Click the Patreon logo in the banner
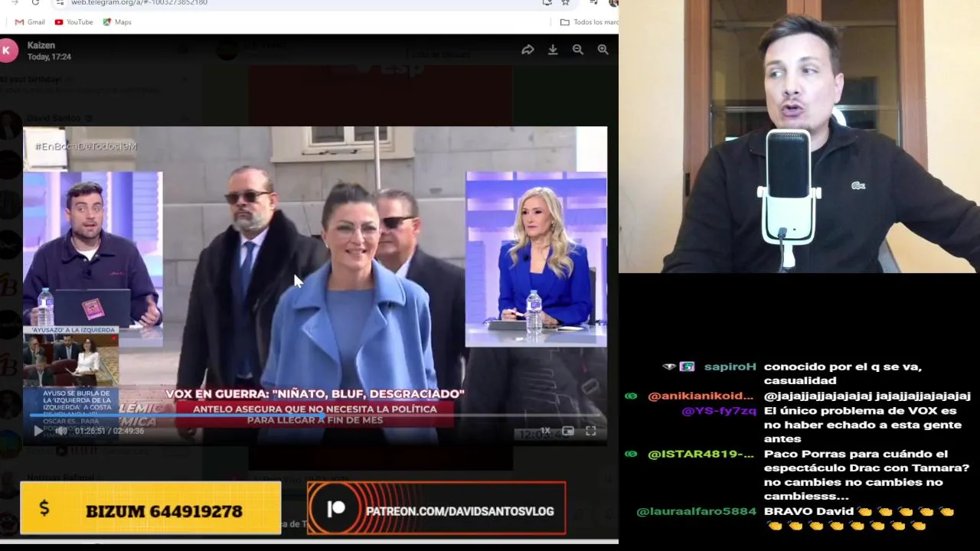The image size is (980, 551). click(x=336, y=510)
